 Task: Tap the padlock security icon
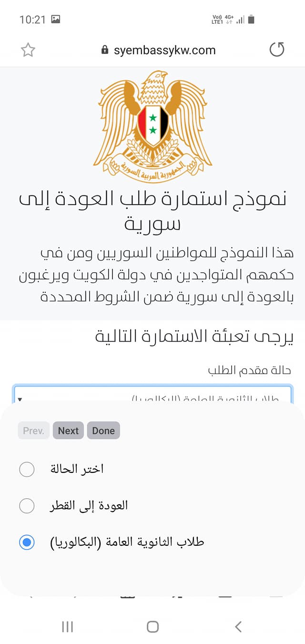105,50
